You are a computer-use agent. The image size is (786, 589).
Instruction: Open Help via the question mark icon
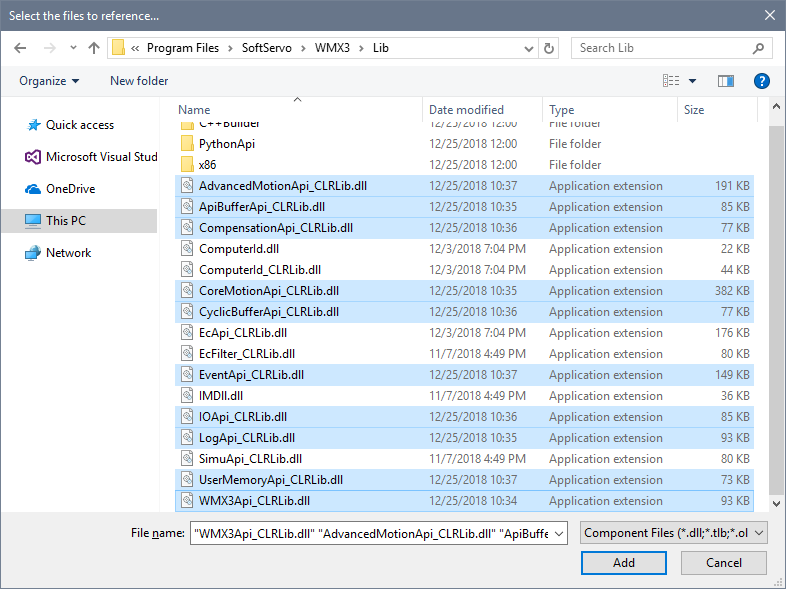[761, 81]
